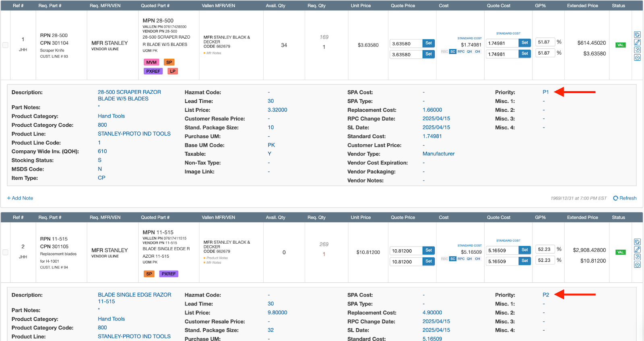The image size is (644, 341).
Task: Collapse line 2 details with the up-chevron icon
Action: [637, 265]
